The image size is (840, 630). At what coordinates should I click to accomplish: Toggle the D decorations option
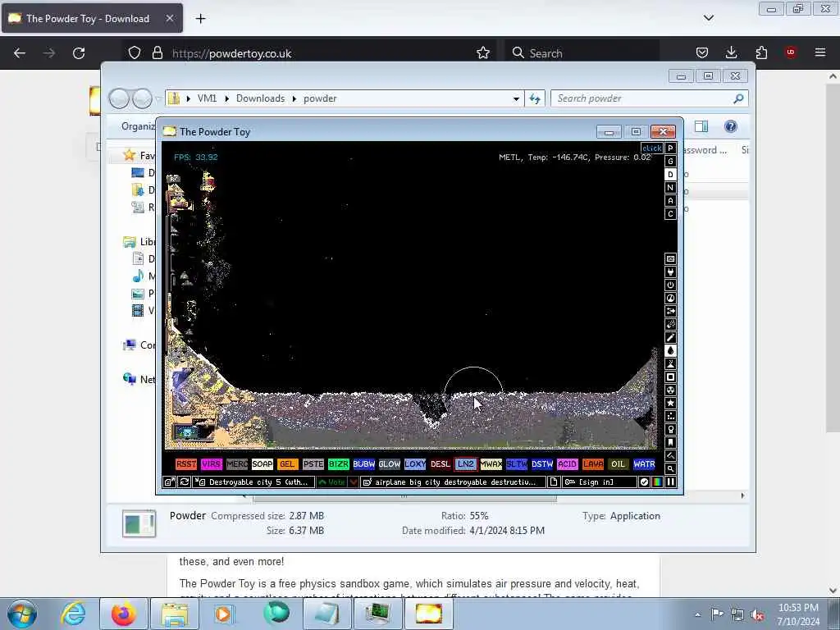coord(670,175)
